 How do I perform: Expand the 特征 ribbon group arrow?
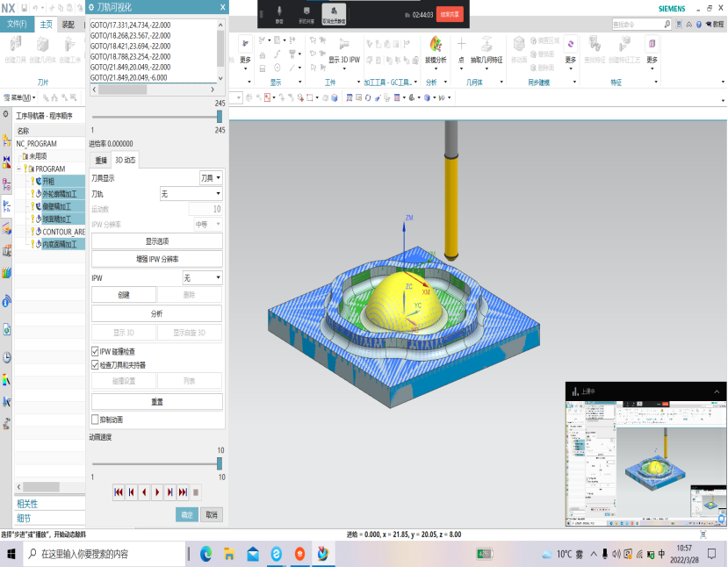coord(656,83)
